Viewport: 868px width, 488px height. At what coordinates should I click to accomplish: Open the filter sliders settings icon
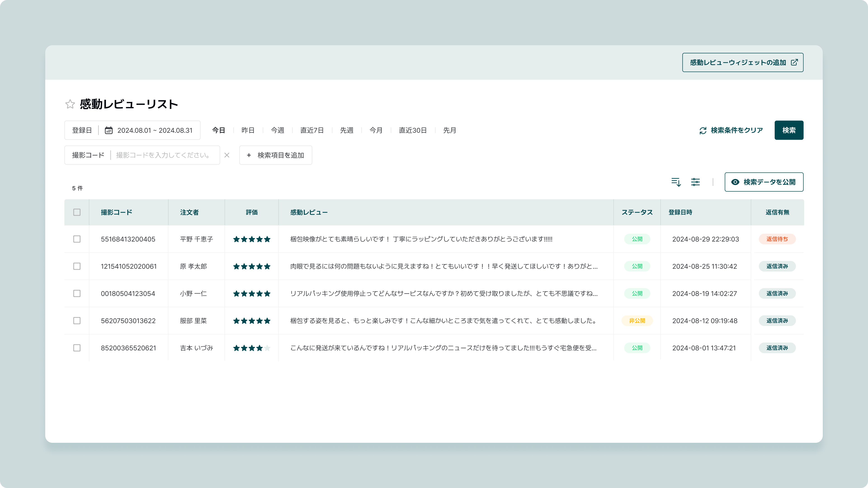[695, 182]
